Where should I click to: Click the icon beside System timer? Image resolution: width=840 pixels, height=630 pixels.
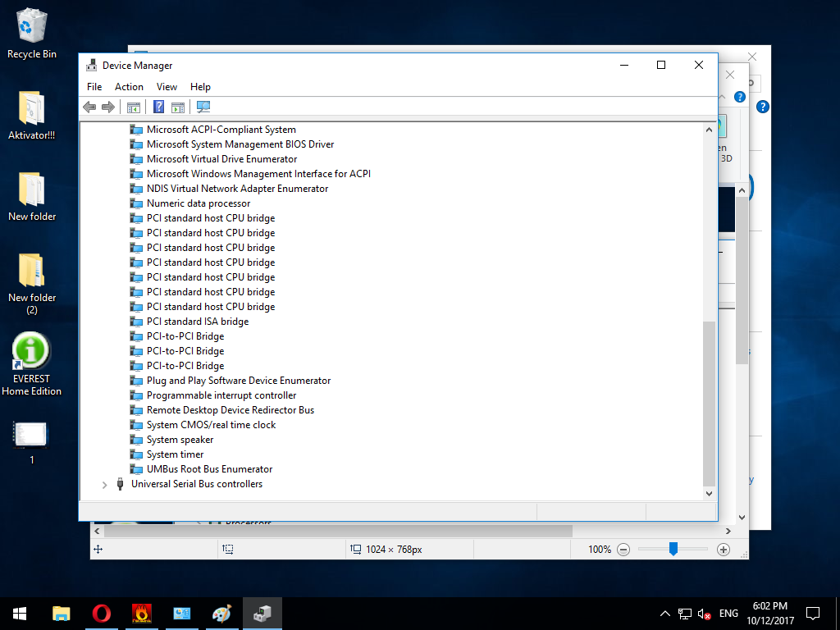pos(137,454)
